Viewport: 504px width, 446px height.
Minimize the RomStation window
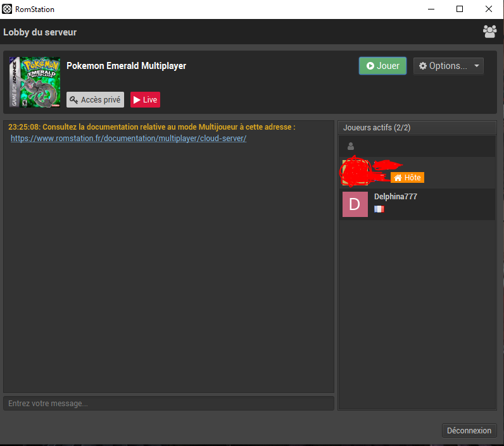[x=431, y=9]
